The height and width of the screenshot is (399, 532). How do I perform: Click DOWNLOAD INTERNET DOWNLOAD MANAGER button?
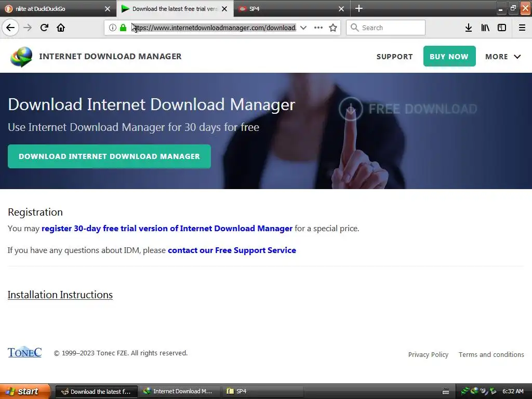click(109, 156)
